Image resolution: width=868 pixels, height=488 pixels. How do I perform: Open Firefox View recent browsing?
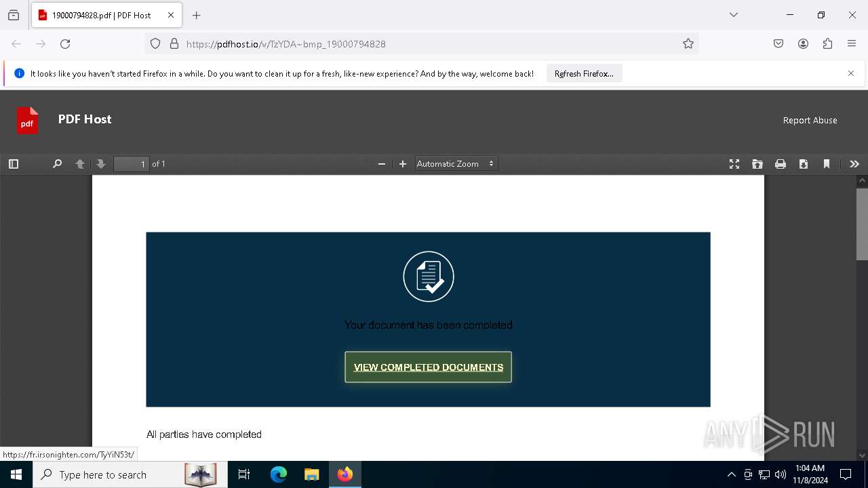14,15
